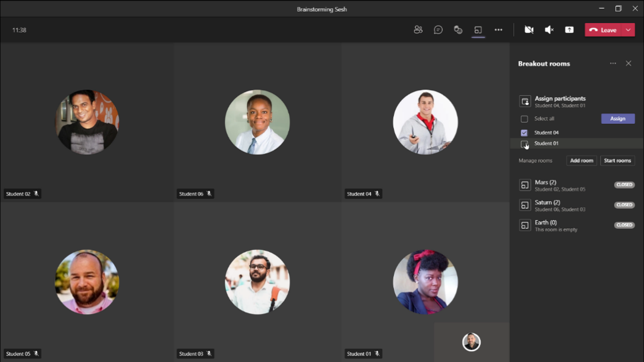
Task: Open the reactions menu
Action: (x=458, y=29)
